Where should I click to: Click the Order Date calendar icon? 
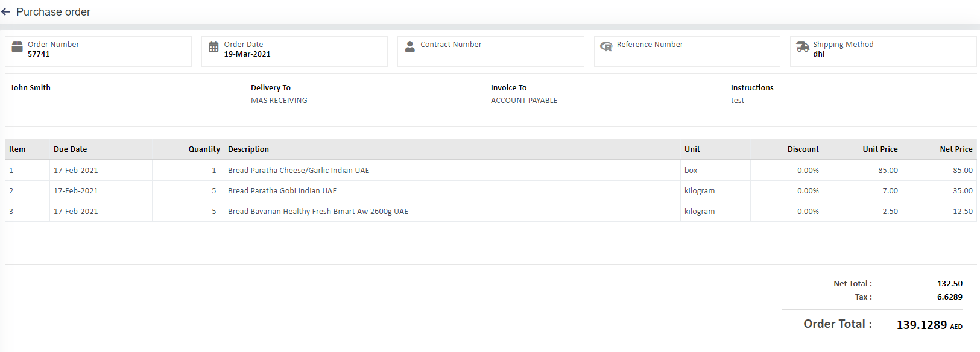(x=213, y=46)
